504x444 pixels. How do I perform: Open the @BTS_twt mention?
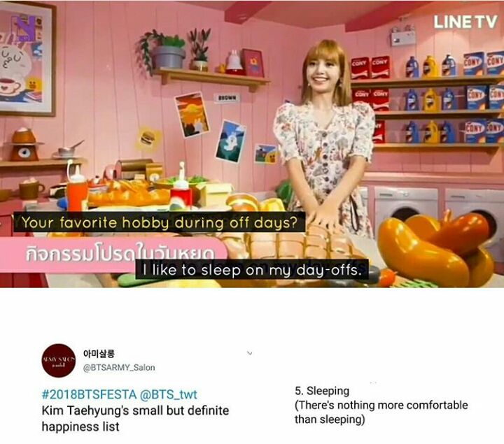[x=169, y=394]
